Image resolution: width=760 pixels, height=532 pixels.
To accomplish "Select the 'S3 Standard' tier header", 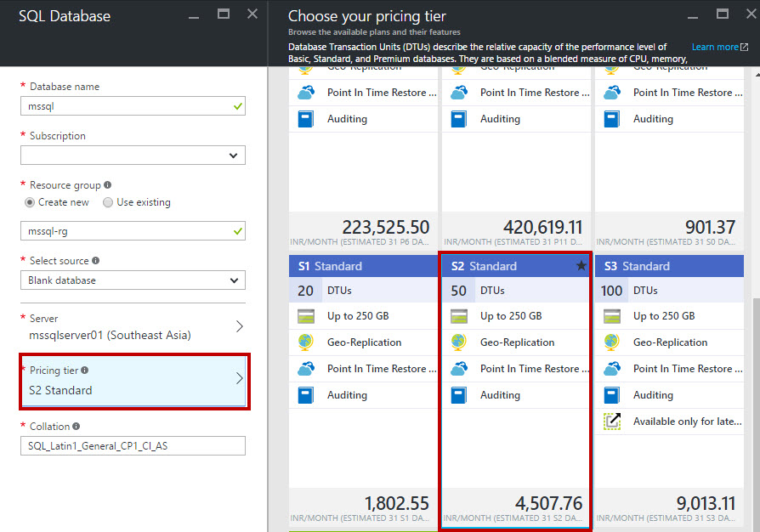I will (669, 266).
